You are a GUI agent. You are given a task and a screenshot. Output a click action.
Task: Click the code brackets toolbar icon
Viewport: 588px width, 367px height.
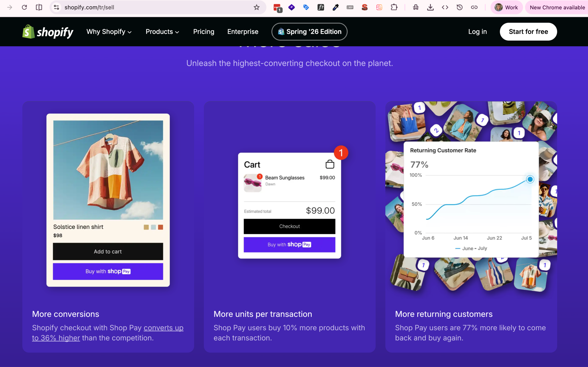445,7
